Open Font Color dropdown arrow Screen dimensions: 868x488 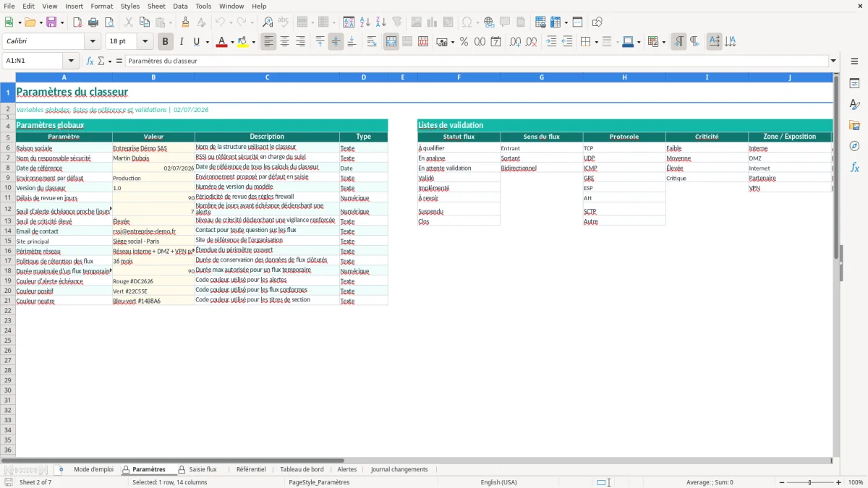pyautogui.click(x=231, y=42)
